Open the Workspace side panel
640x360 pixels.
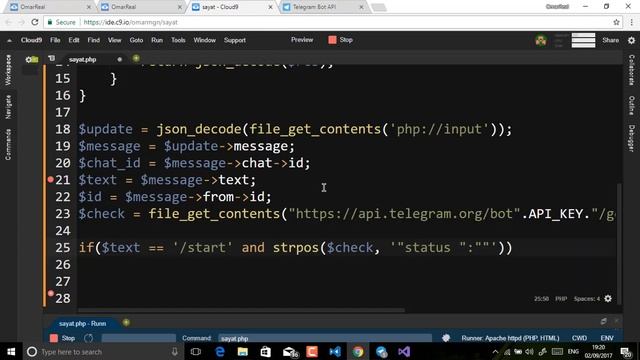click(8, 70)
